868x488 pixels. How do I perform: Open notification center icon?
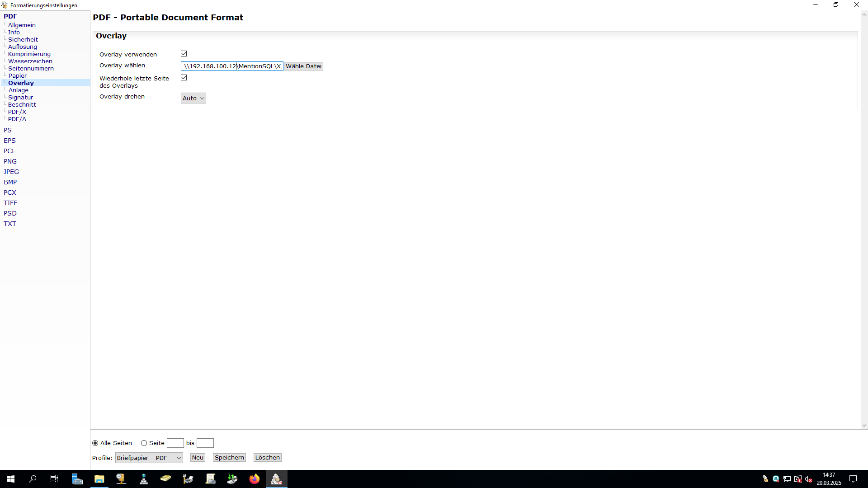(x=853, y=479)
